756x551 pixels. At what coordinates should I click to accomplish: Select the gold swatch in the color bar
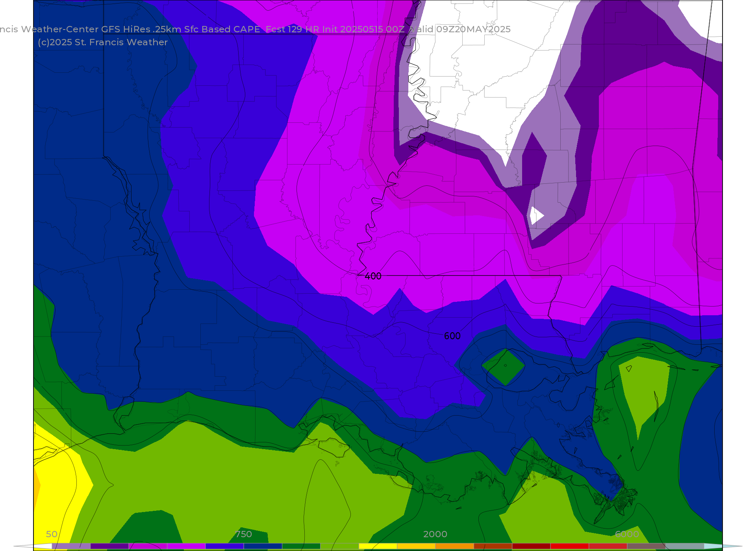(416, 546)
